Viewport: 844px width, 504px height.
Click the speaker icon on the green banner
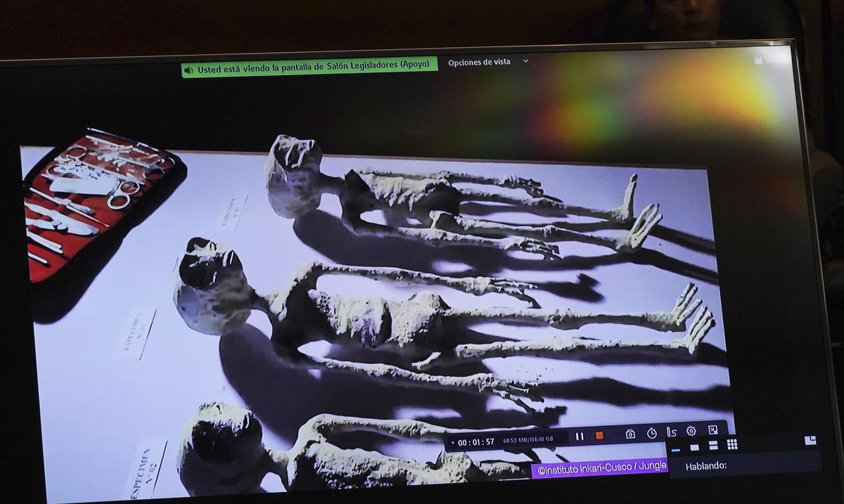187,63
